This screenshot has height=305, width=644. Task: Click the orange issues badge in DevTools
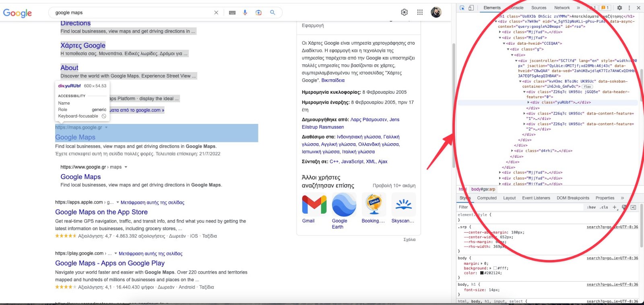tap(605, 8)
